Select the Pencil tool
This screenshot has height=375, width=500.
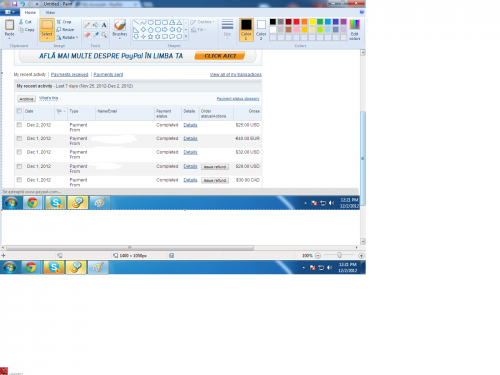click(x=87, y=25)
